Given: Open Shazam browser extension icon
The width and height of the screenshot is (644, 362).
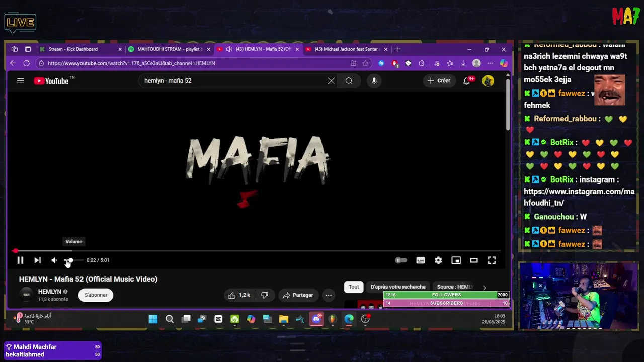Looking at the screenshot, I should (381, 63).
